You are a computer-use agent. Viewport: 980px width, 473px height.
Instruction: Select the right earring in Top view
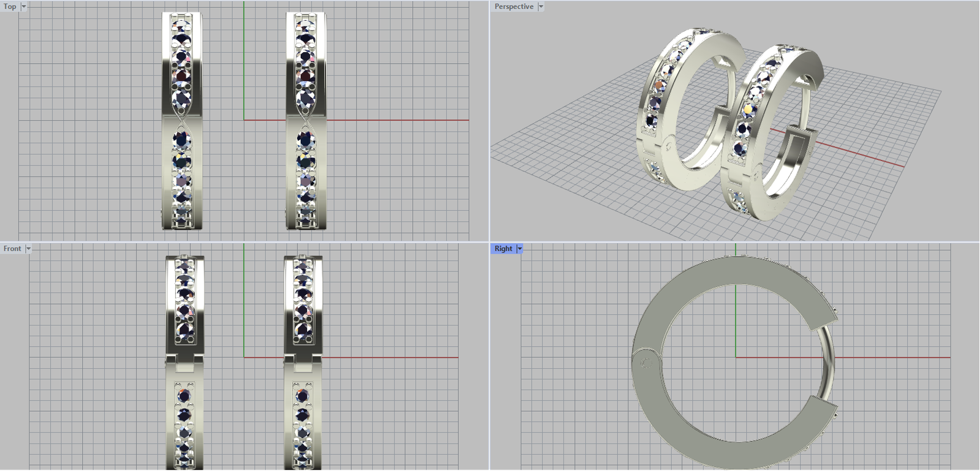pos(306,67)
